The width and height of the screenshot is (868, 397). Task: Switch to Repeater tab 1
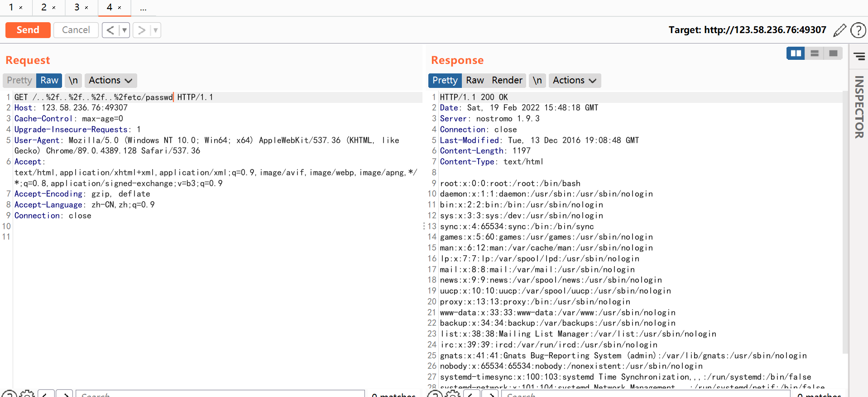coord(11,7)
